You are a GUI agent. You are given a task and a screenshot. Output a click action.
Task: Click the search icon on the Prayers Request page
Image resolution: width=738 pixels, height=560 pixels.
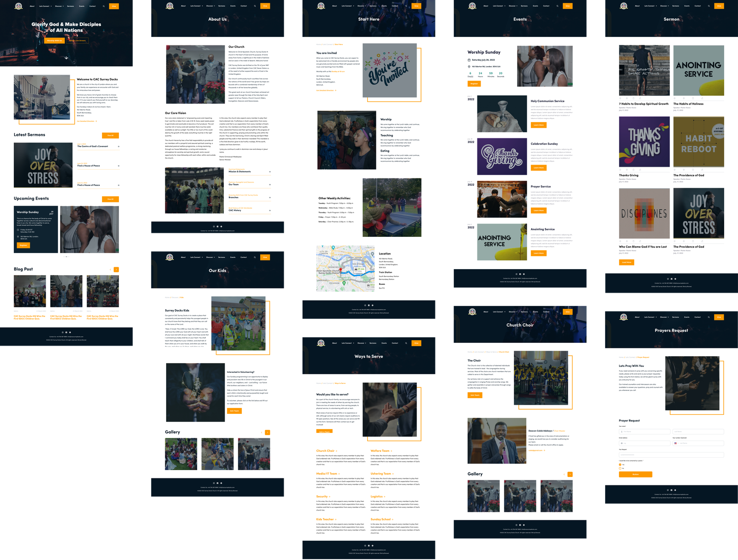(x=708, y=317)
